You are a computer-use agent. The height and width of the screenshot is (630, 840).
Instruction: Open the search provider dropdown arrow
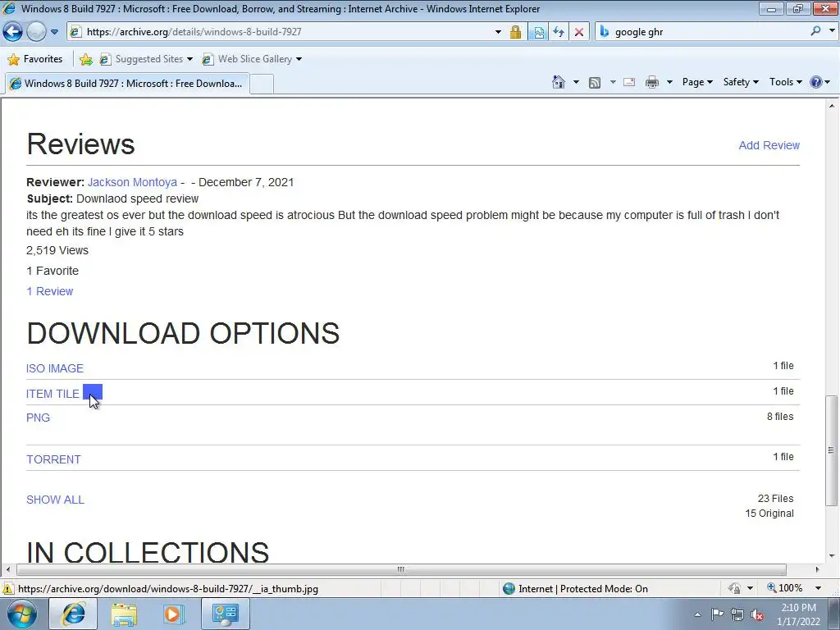coord(832,31)
